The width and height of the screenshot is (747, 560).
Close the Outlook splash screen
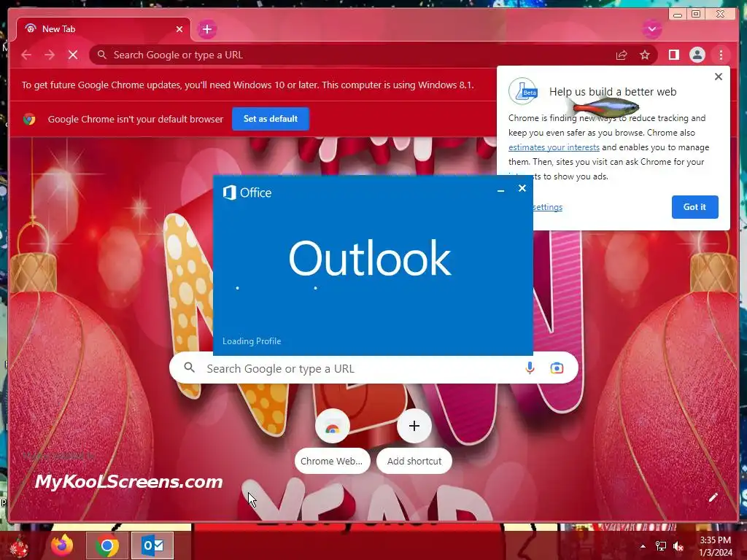(x=522, y=189)
